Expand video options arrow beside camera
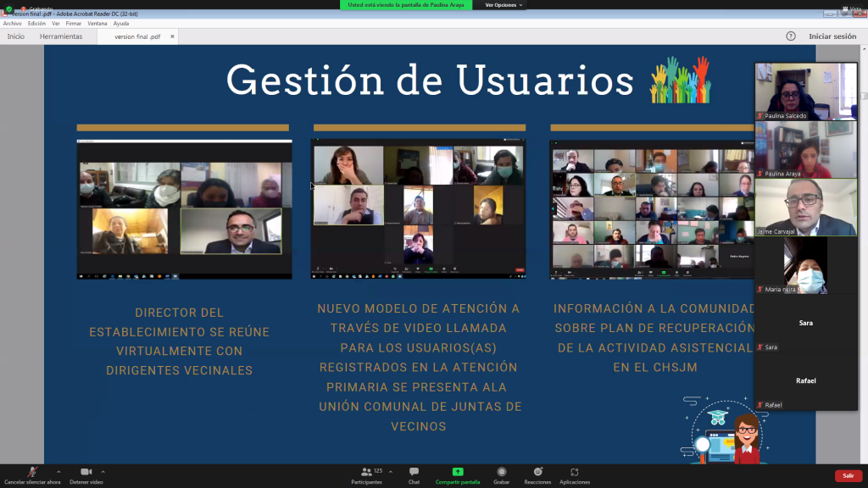 pyautogui.click(x=103, y=471)
